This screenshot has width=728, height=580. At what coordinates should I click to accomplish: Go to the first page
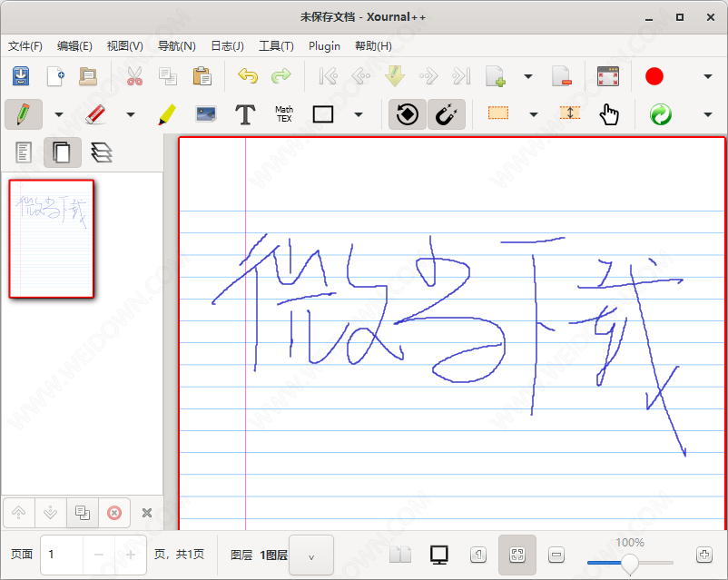click(328, 76)
